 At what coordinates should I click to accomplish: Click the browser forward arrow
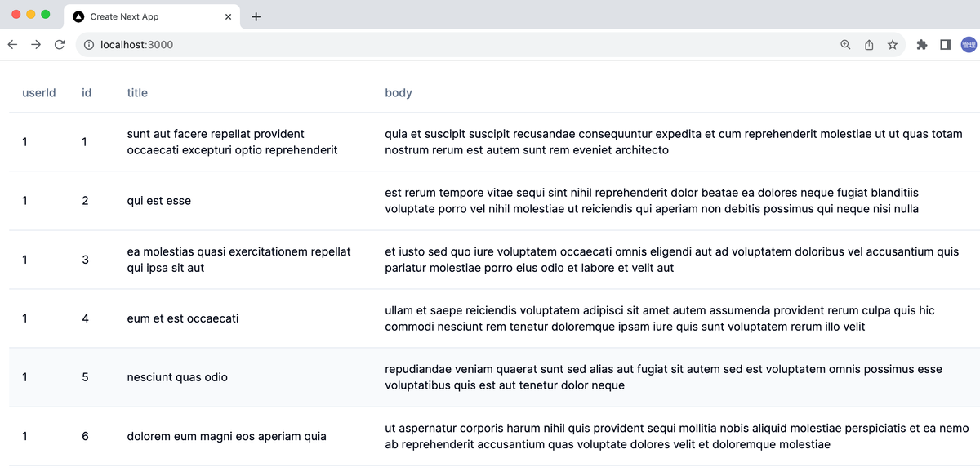(x=36, y=45)
